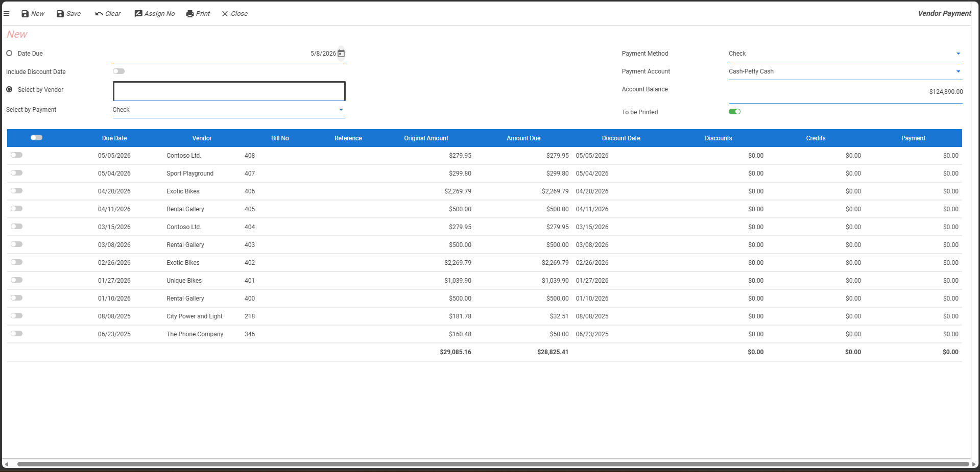The width and height of the screenshot is (980, 472).
Task: Click the Account Balance field
Action: pos(845,92)
